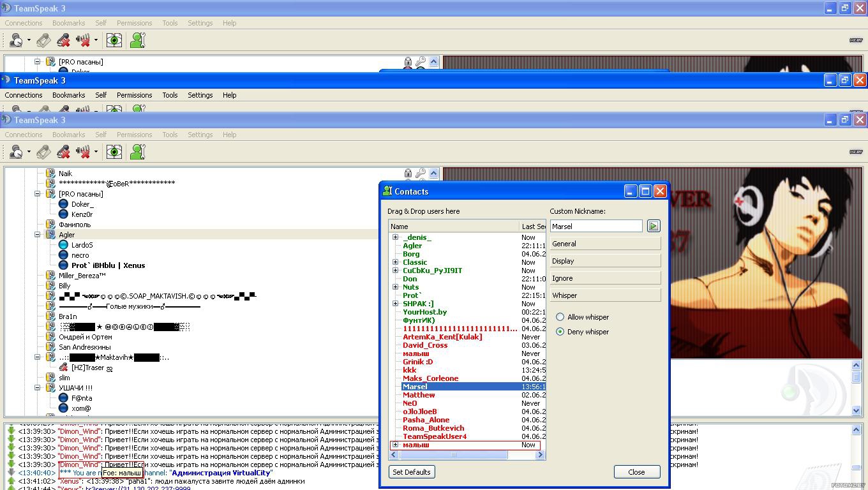868x490 pixels.
Task: Select the San Andreskины channel
Action: tap(84, 347)
